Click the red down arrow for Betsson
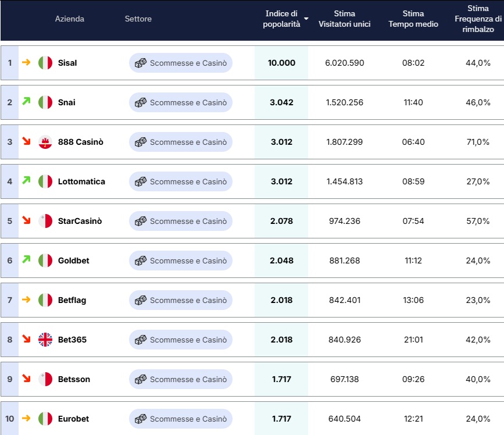The width and height of the screenshot is (504, 435). tap(26, 379)
